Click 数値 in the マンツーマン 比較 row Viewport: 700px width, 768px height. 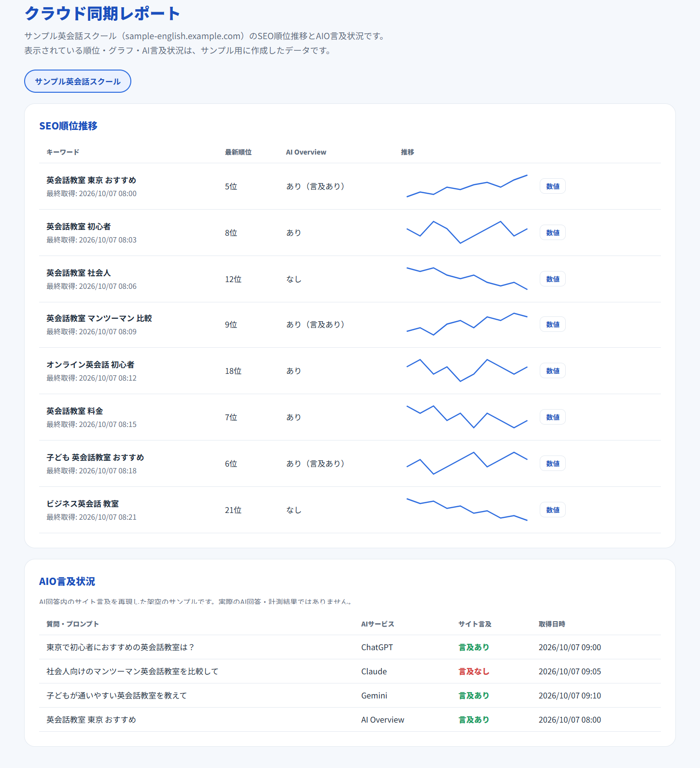(x=553, y=325)
